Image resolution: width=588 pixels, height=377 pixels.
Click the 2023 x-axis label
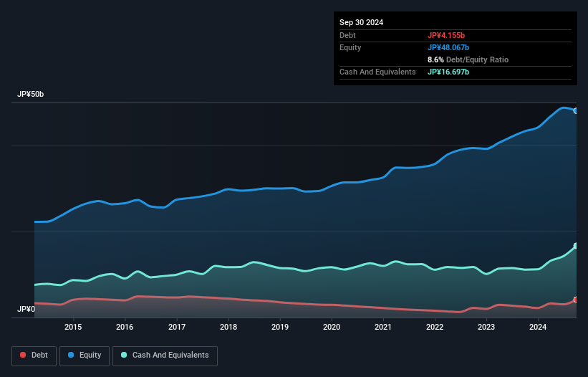pos(486,327)
